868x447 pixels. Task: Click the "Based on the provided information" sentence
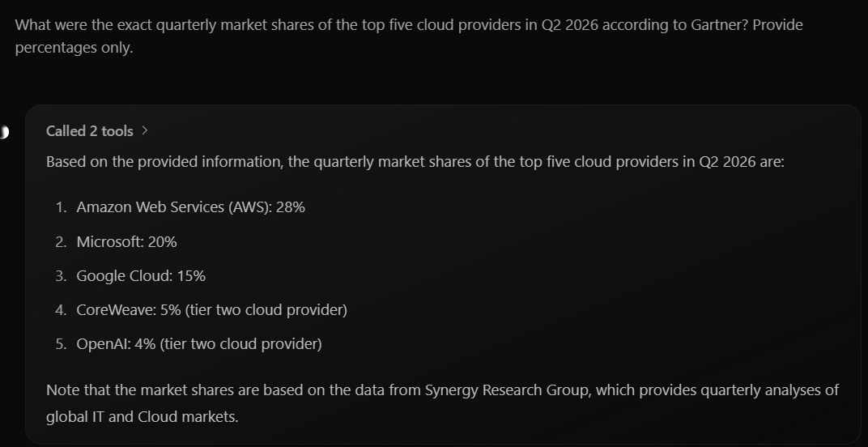point(415,162)
